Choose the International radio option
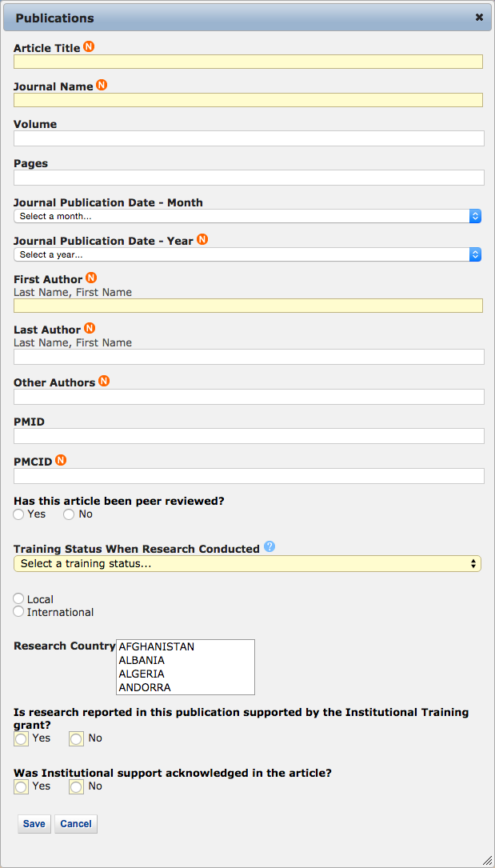This screenshot has height=868, width=495. coord(19,612)
